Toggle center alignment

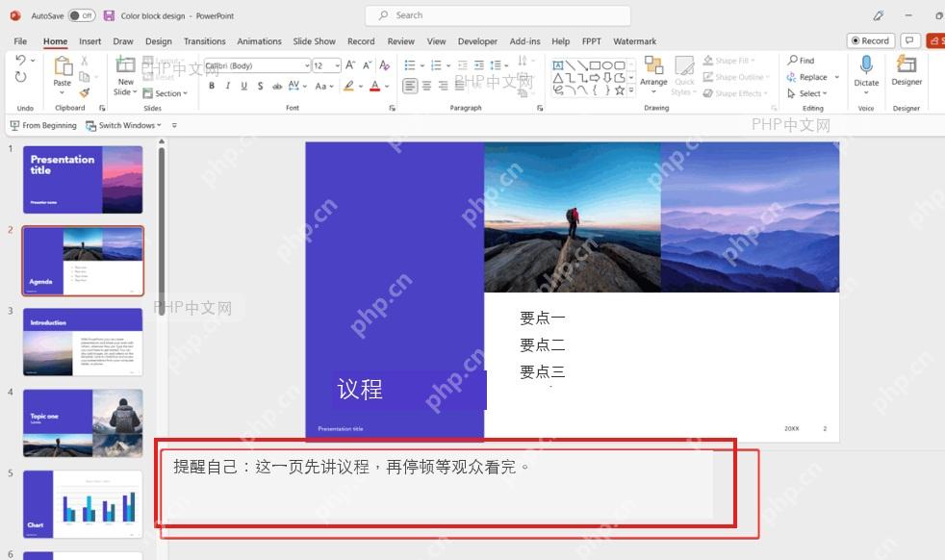pos(426,87)
